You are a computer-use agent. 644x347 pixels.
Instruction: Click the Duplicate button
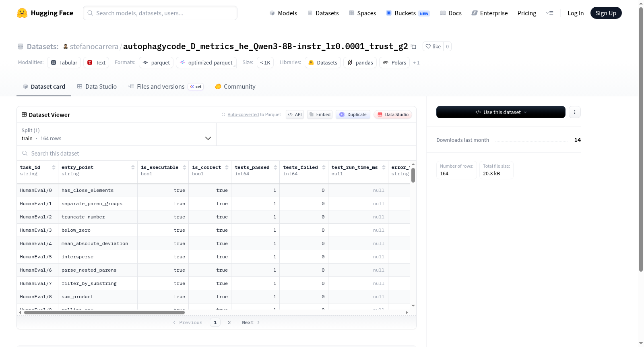click(353, 114)
